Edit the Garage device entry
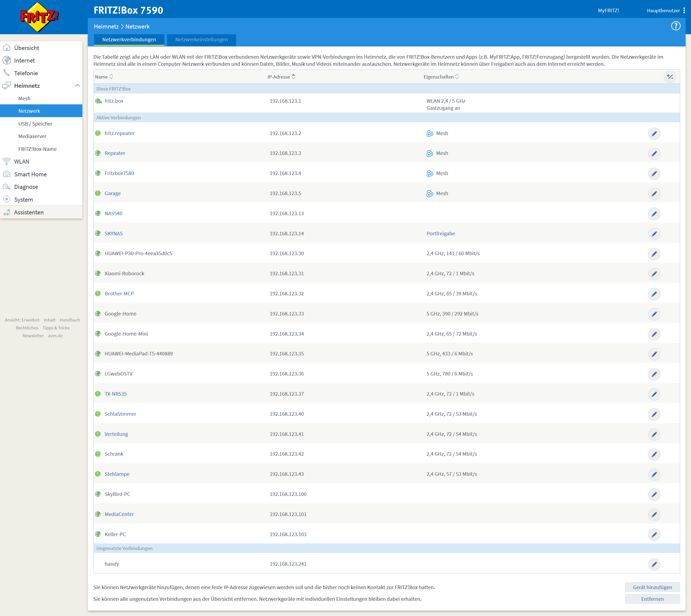The image size is (691, 616). pyautogui.click(x=654, y=194)
